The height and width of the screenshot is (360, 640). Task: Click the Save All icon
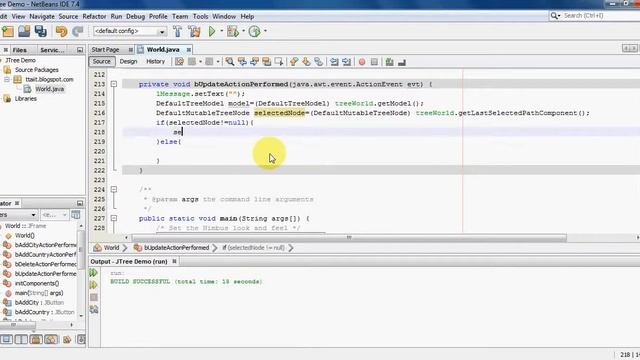[40, 31]
